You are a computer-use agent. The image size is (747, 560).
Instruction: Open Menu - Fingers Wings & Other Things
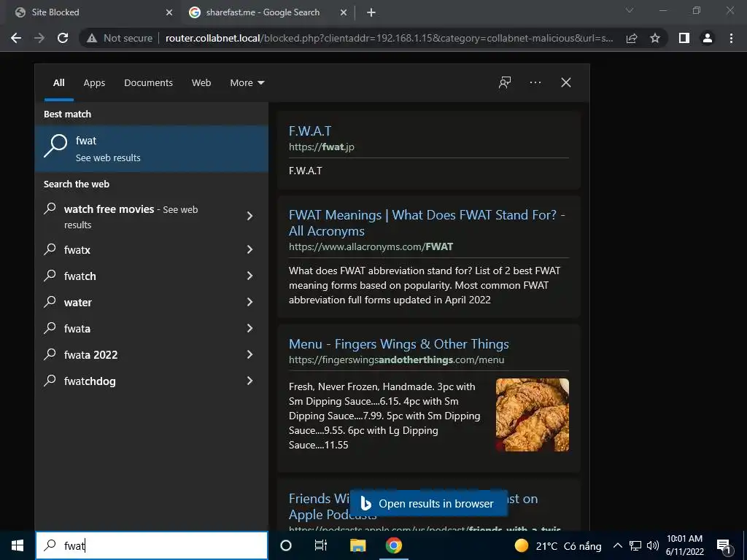pyautogui.click(x=399, y=344)
